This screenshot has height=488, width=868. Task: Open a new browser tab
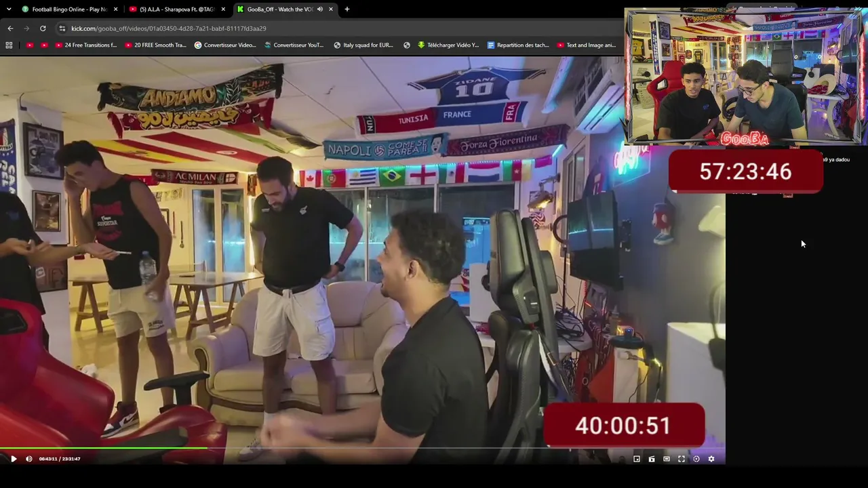coord(347,9)
